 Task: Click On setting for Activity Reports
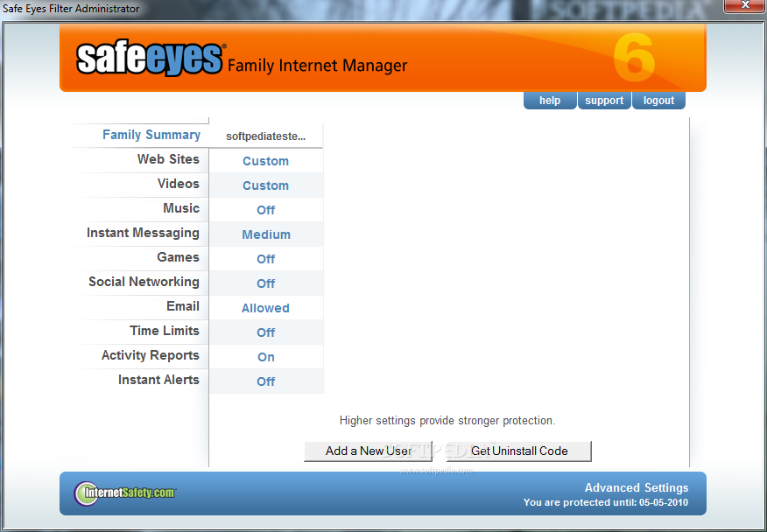pyautogui.click(x=266, y=357)
